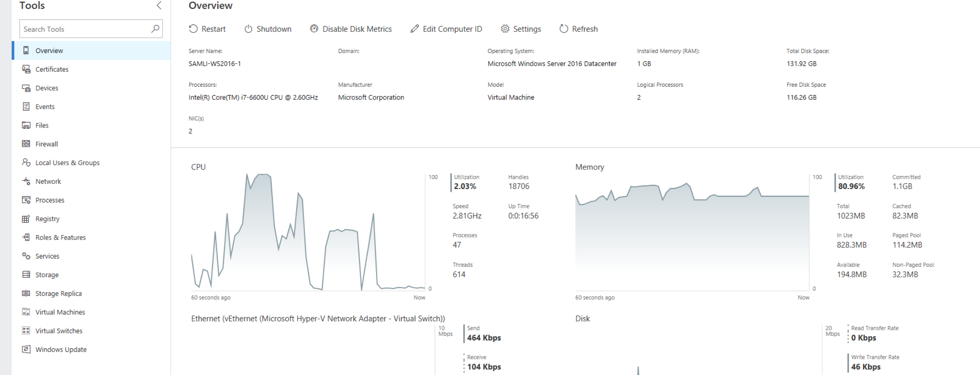The height and width of the screenshot is (375, 980).
Task: Click Ethernet Receive value 104 Kbps
Action: point(484,367)
